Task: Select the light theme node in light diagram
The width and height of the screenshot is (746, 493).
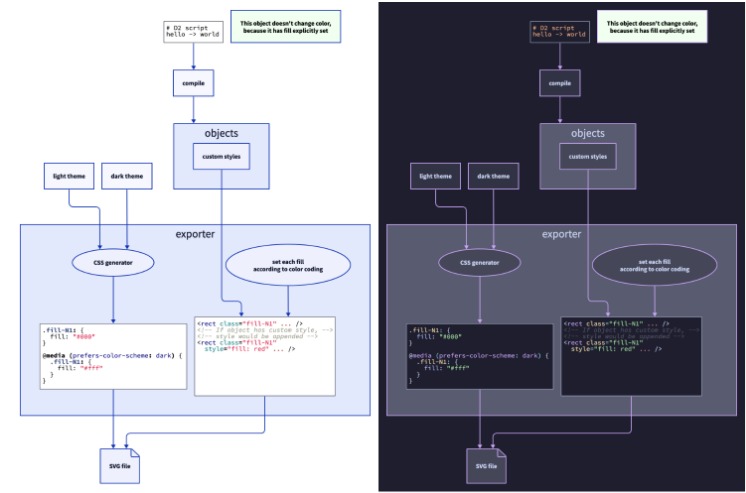Action: click(x=69, y=176)
